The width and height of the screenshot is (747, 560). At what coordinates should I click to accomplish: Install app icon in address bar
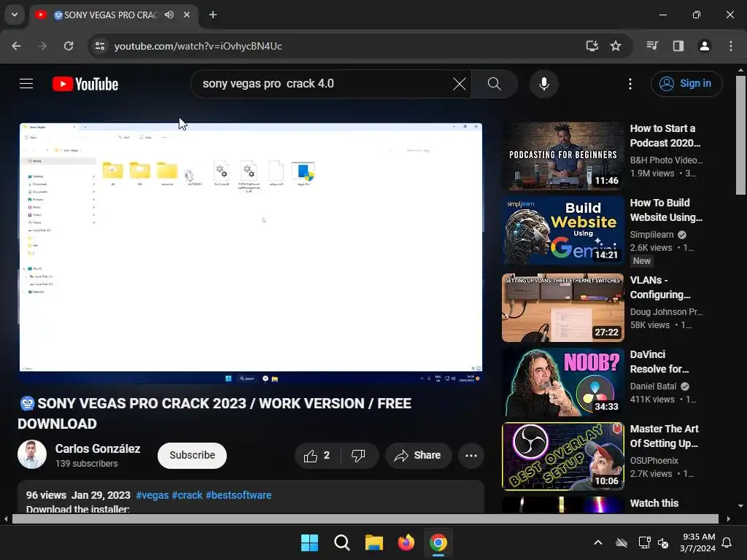(x=592, y=46)
